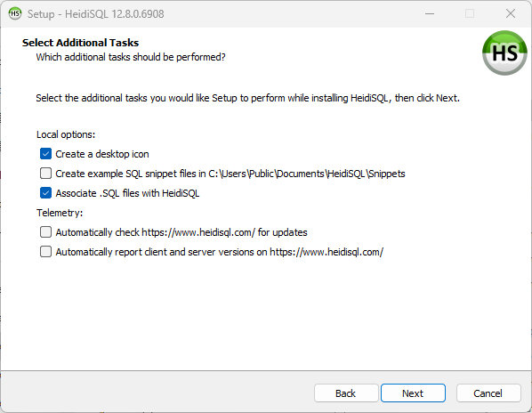The image size is (532, 413).
Task: Click the Setup window title text
Action: pos(96,14)
